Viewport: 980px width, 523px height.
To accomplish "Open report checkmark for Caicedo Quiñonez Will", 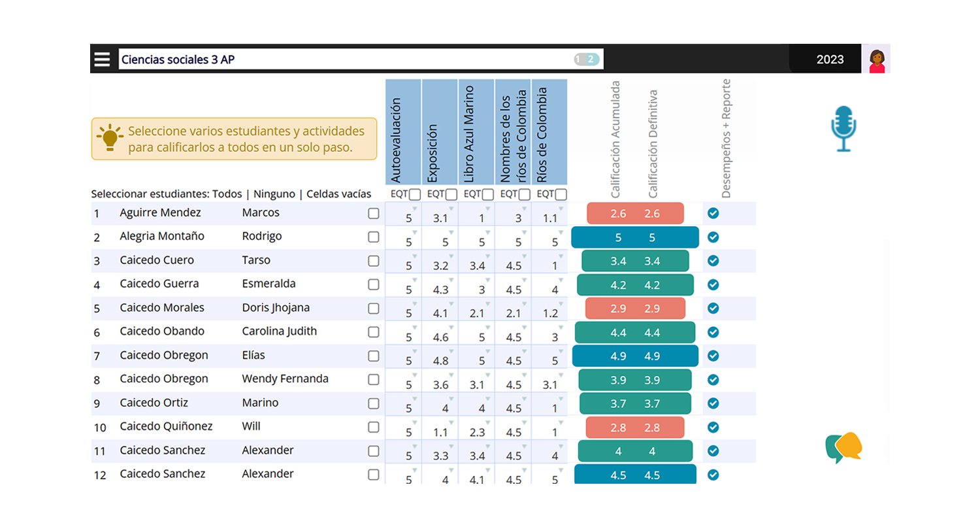I will coord(713,427).
